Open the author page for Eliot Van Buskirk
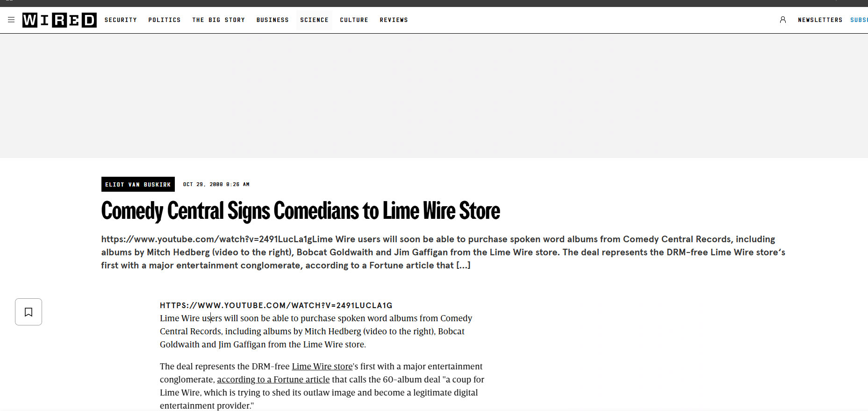868x411 pixels. [138, 185]
